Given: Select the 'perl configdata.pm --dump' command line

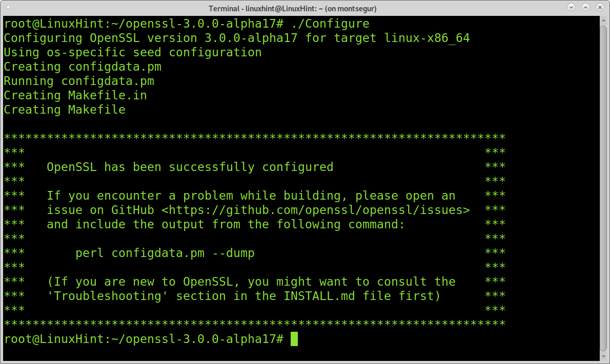Looking at the screenshot, I should (x=165, y=252).
